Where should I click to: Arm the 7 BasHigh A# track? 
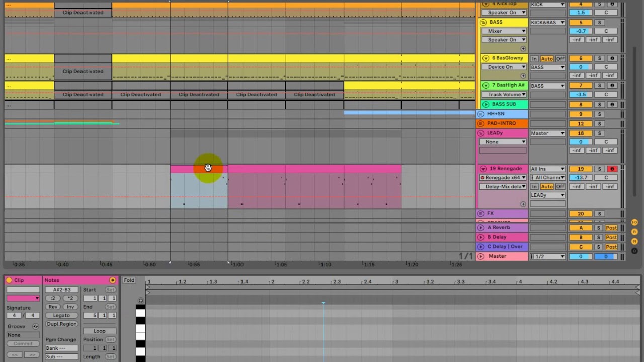click(x=612, y=86)
